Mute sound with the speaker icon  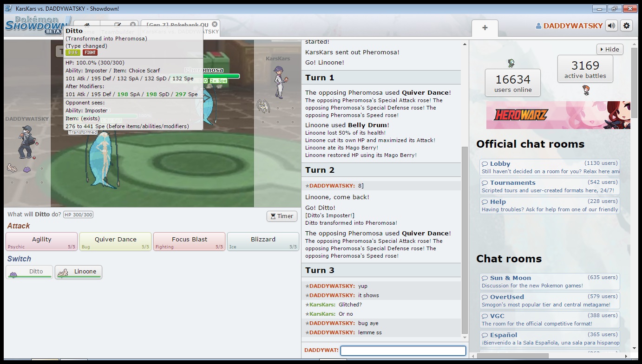point(612,26)
